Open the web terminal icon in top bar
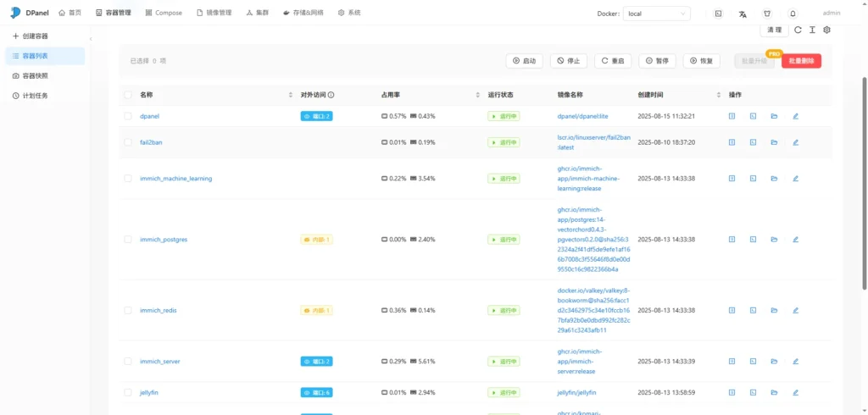868x415 pixels. point(718,14)
